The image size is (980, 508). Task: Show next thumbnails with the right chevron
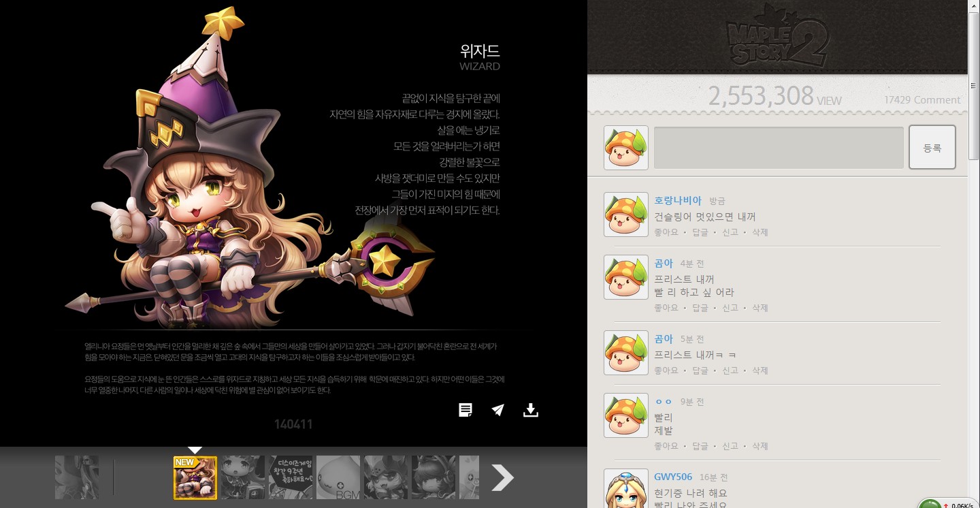click(x=502, y=477)
